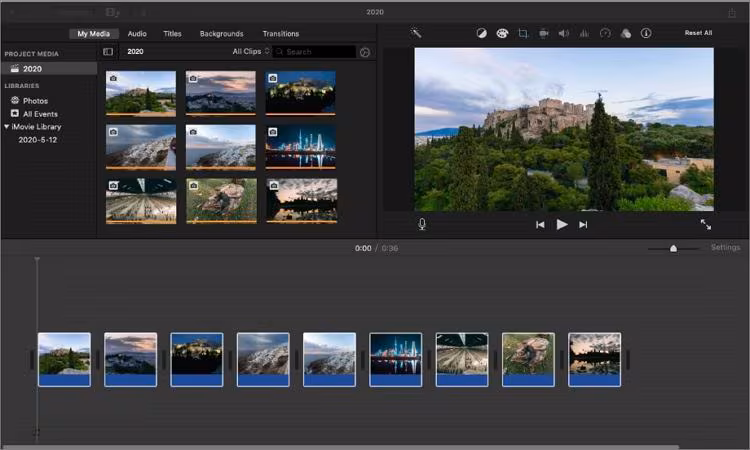Viewport: 750px width, 450px height.
Task: Toggle the libraries sidebar visibility
Action: (108, 51)
